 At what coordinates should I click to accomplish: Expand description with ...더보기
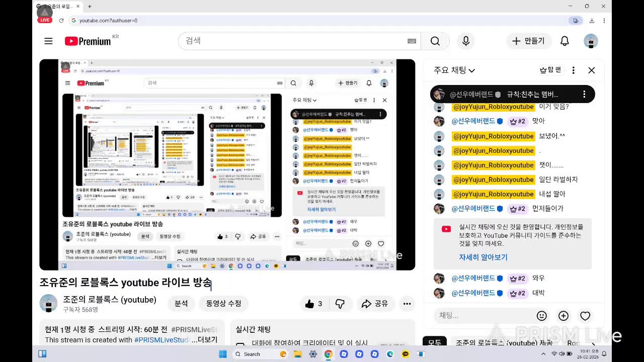coord(204,340)
